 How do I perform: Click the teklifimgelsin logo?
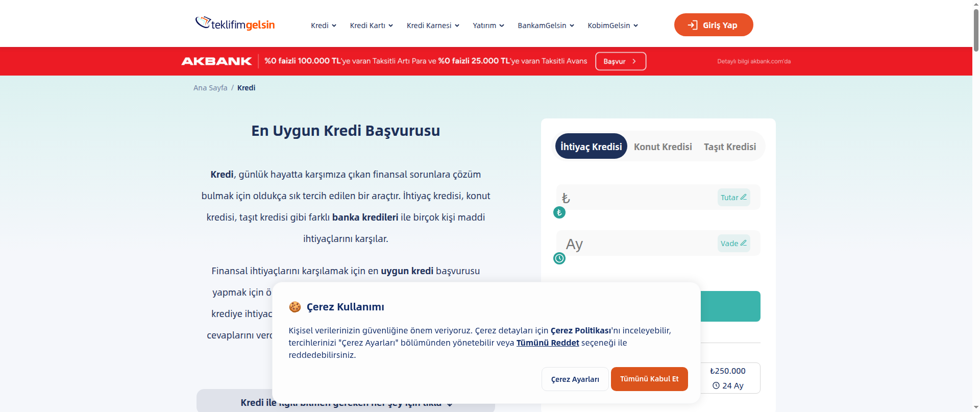(x=235, y=24)
